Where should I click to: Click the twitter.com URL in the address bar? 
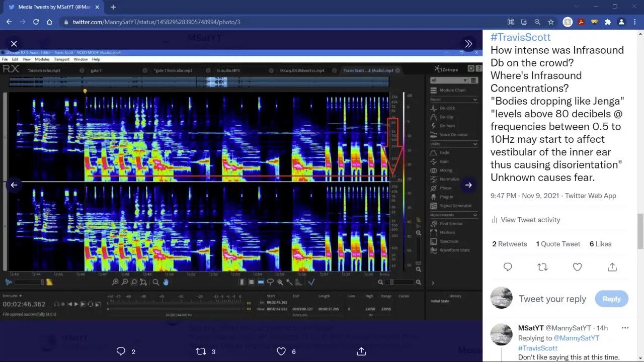(x=156, y=22)
